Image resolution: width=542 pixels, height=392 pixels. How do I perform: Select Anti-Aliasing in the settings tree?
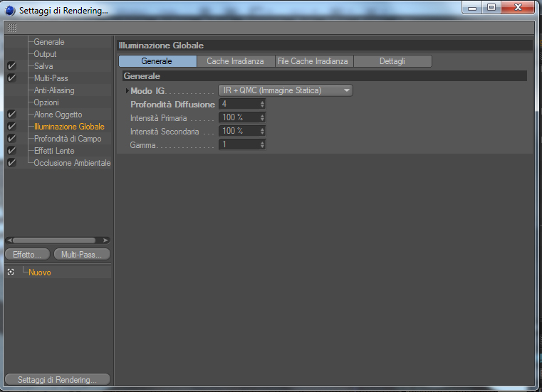[54, 90]
